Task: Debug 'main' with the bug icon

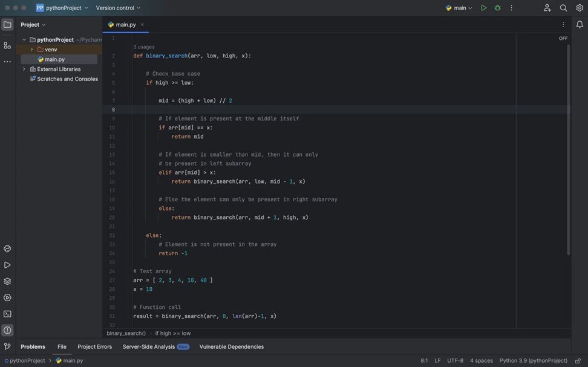Action: 498,8
